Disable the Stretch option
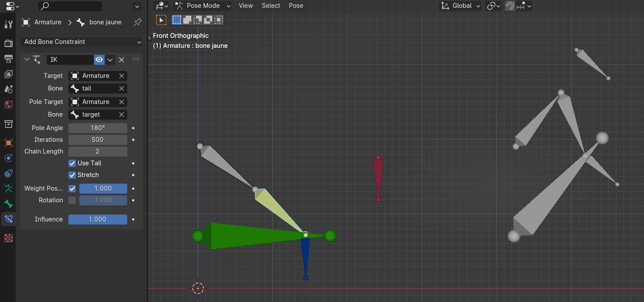Viewport: 644px width, 302px height. pos(71,175)
